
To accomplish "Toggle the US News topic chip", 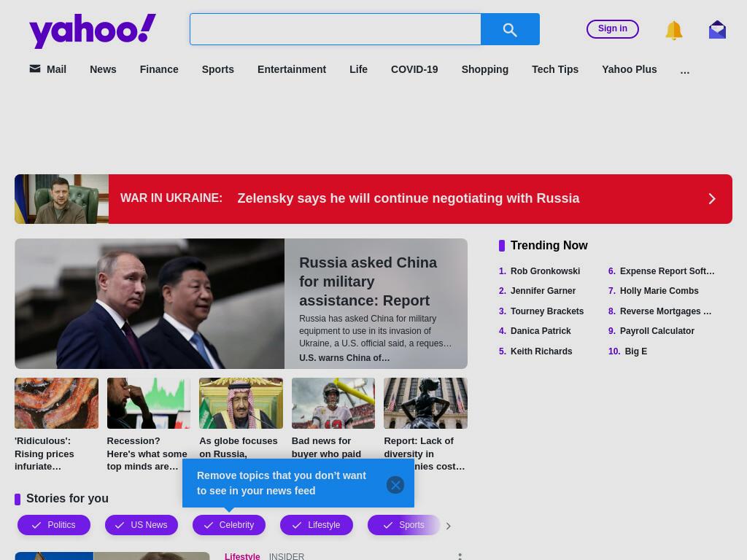I will coord(142,525).
